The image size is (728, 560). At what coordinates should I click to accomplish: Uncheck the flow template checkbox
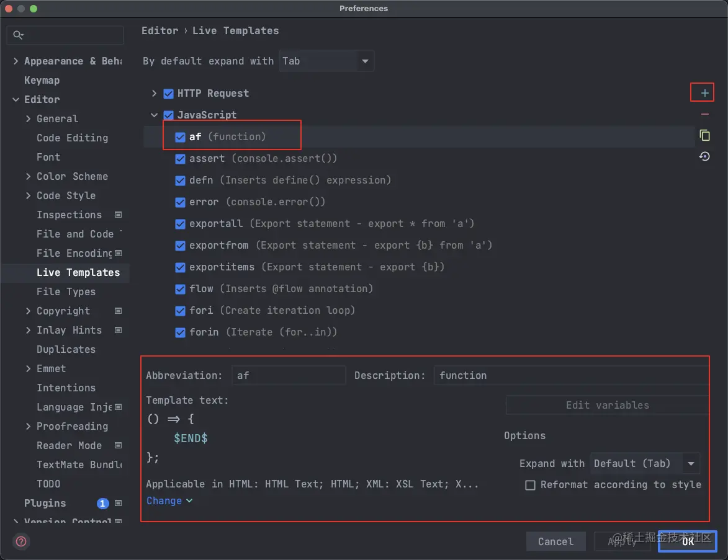[180, 289]
